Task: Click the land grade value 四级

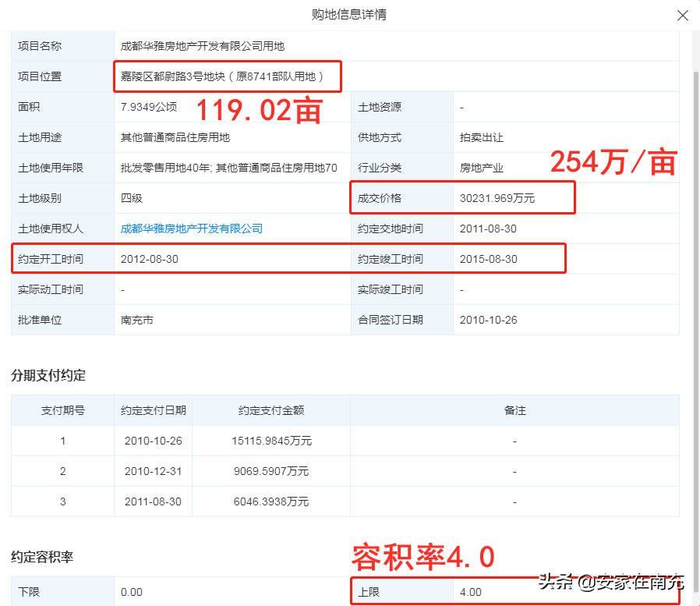Action: coord(131,198)
